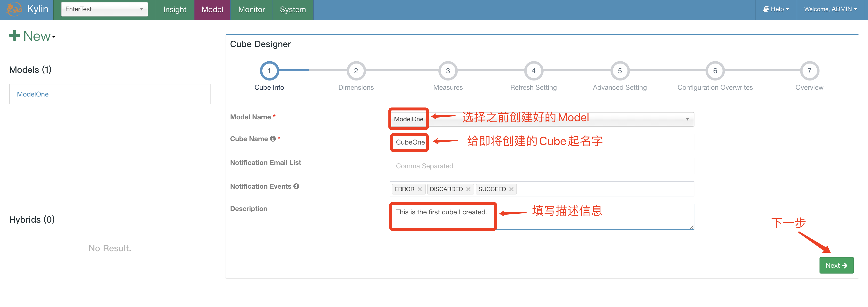
Task: Click step 3 Measures circle
Action: pos(448,71)
